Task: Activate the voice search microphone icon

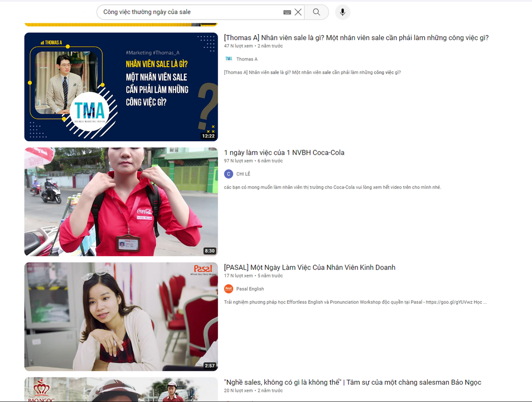Action: [x=342, y=12]
